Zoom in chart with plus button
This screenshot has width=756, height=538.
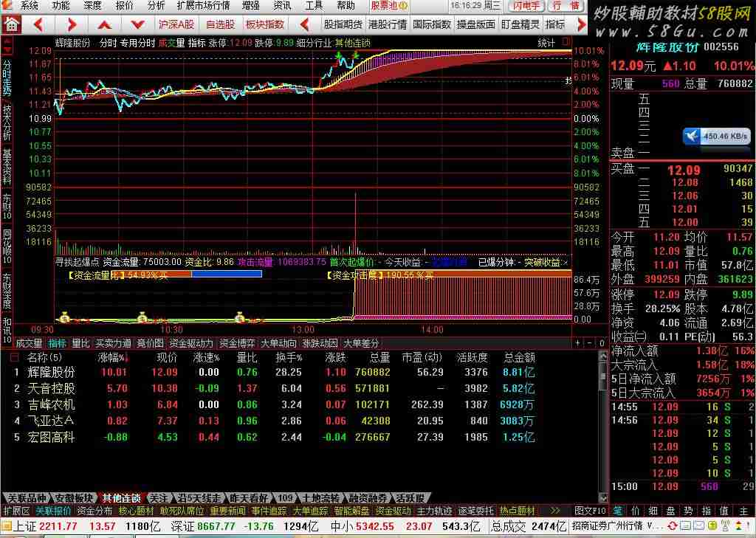tap(577, 343)
